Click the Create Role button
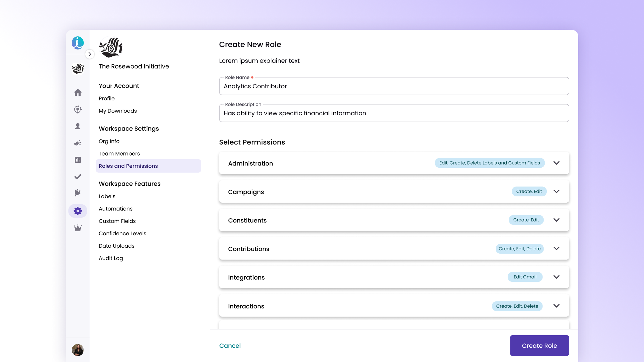Image resolution: width=644 pixels, height=362 pixels. (539, 346)
